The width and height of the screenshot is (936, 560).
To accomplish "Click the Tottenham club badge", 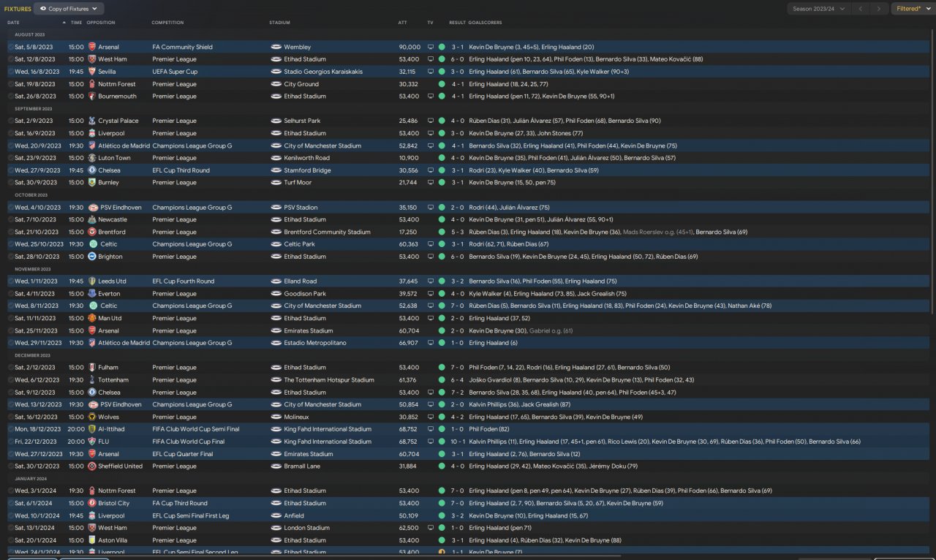I will [x=92, y=380].
